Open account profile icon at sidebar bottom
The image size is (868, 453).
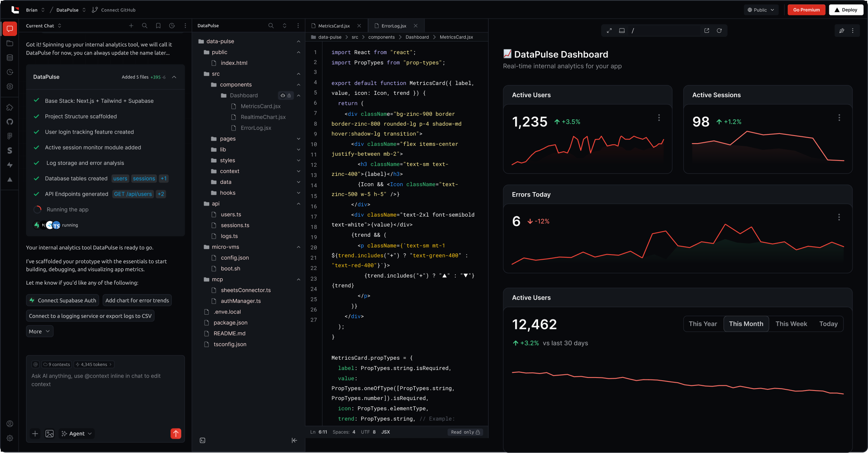[x=10, y=424]
